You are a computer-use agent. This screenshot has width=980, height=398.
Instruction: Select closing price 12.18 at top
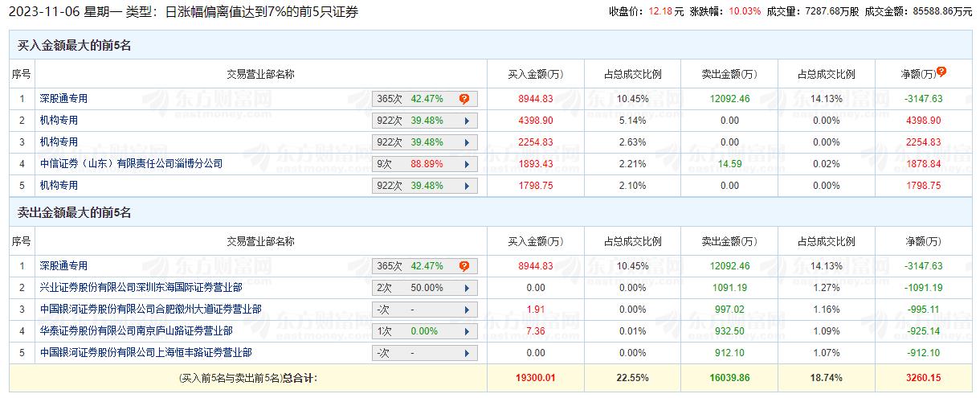click(x=659, y=11)
